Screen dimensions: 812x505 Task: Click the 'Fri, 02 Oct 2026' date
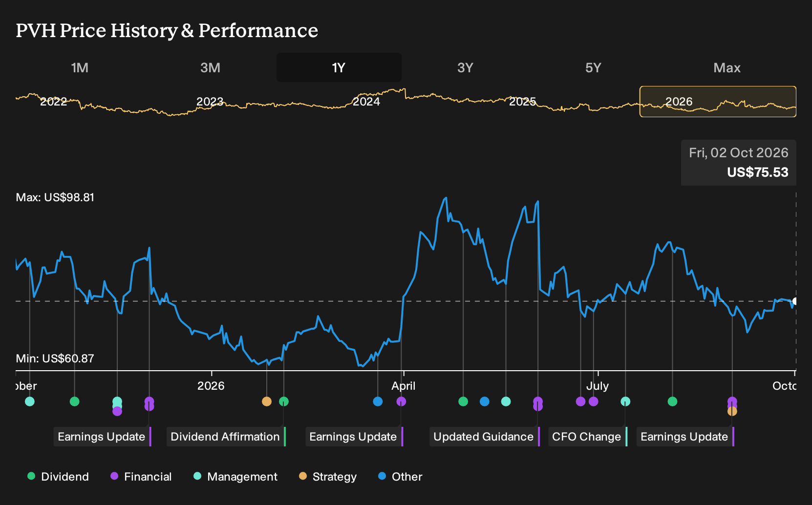[x=739, y=153]
